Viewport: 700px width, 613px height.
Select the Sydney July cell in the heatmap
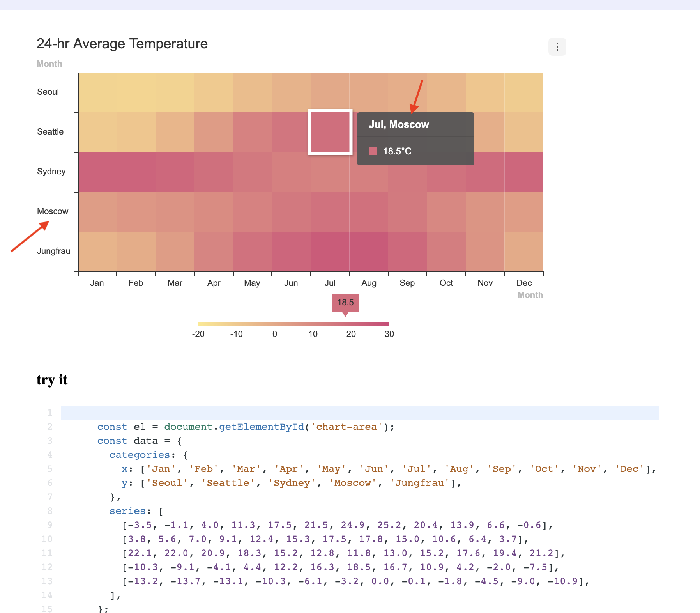[330, 172]
